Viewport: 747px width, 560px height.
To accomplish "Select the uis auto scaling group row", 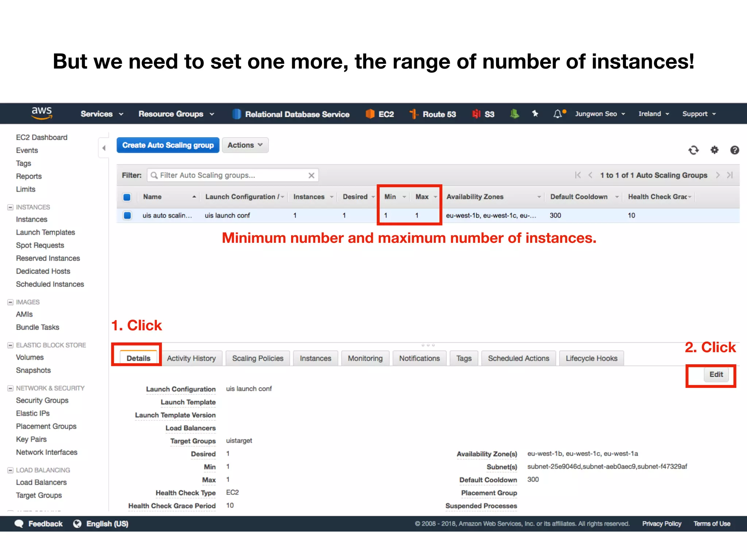I will (428, 215).
